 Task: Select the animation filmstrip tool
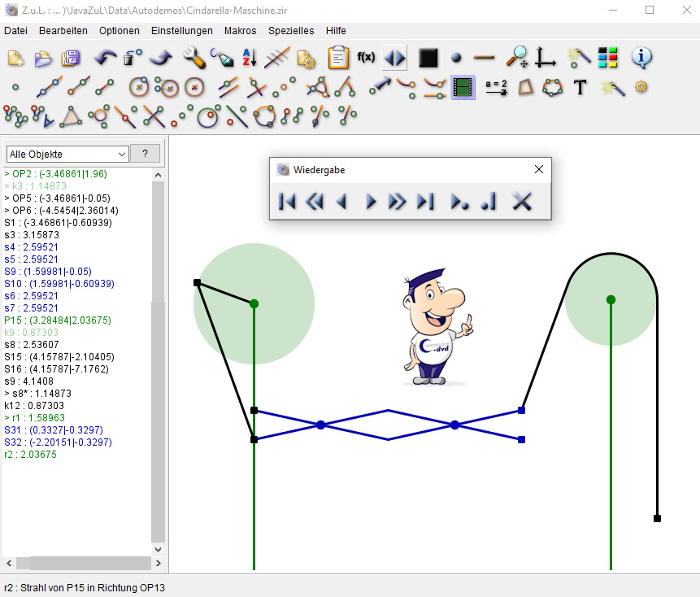click(463, 87)
